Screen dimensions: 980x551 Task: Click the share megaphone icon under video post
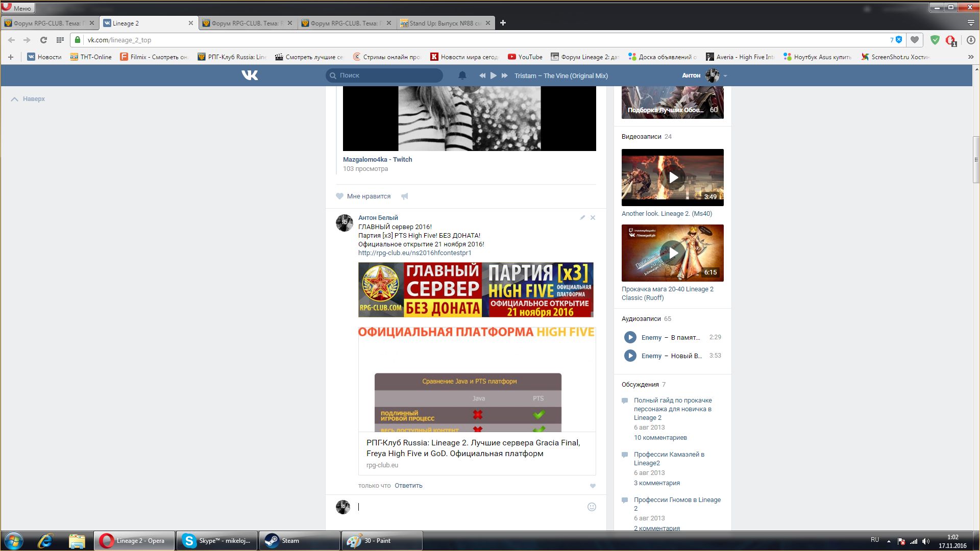[x=405, y=196]
